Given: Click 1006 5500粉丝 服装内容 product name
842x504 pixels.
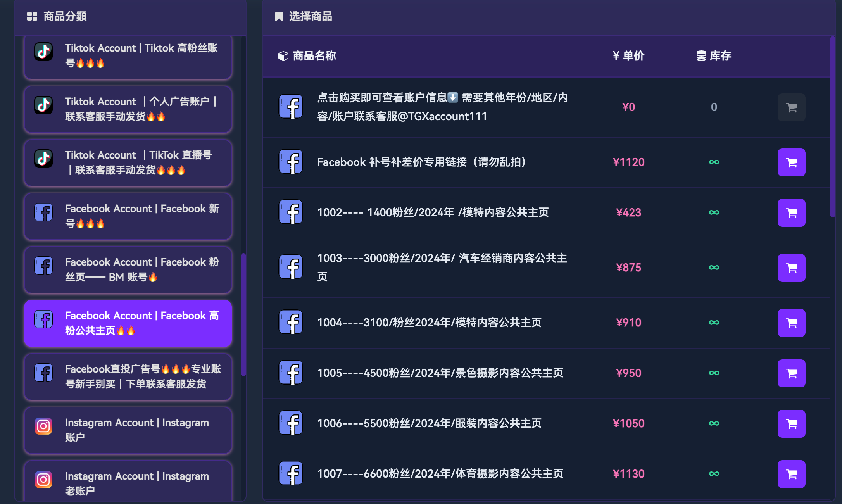Looking at the screenshot, I should pyautogui.click(x=429, y=423).
